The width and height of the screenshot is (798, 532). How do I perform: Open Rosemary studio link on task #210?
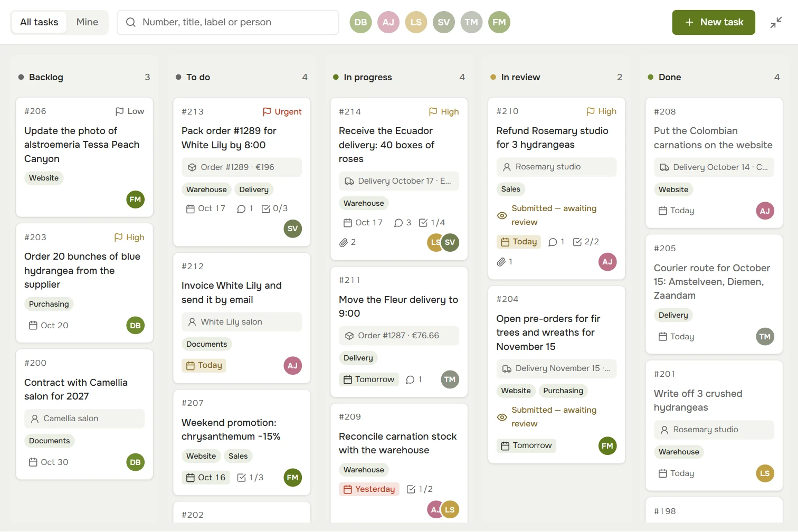pyautogui.click(x=556, y=167)
